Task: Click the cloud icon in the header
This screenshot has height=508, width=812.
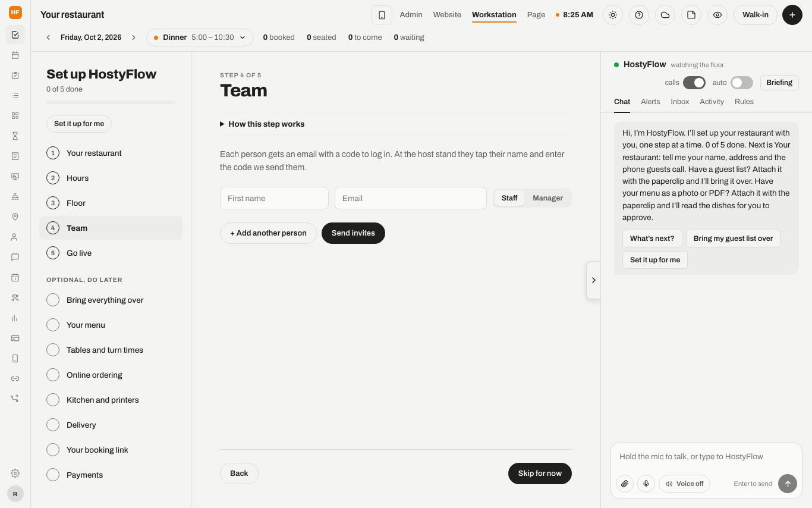Action: (x=665, y=15)
